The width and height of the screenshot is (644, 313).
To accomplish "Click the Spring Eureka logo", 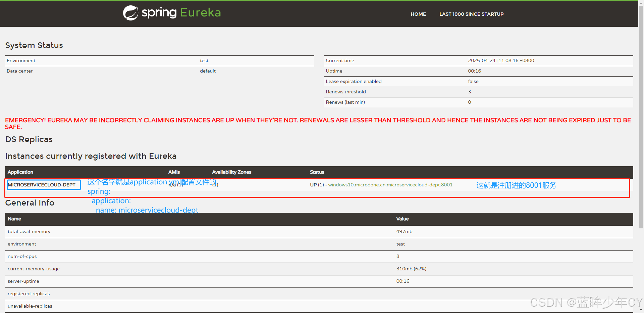I will point(171,13).
